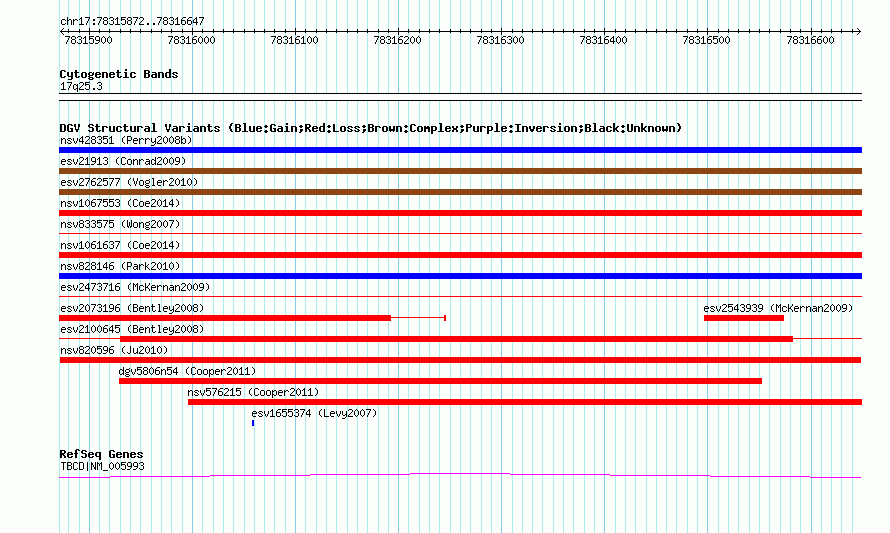Screen dimensions: 890x533
Task: Select the red bar of esv2073196
Action: [x=225, y=318]
